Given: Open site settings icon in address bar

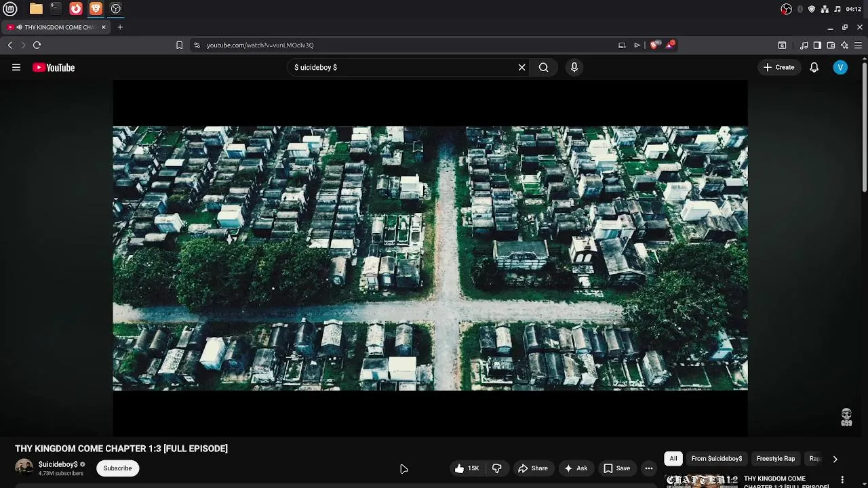Looking at the screenshot, I should coord(197,45).
